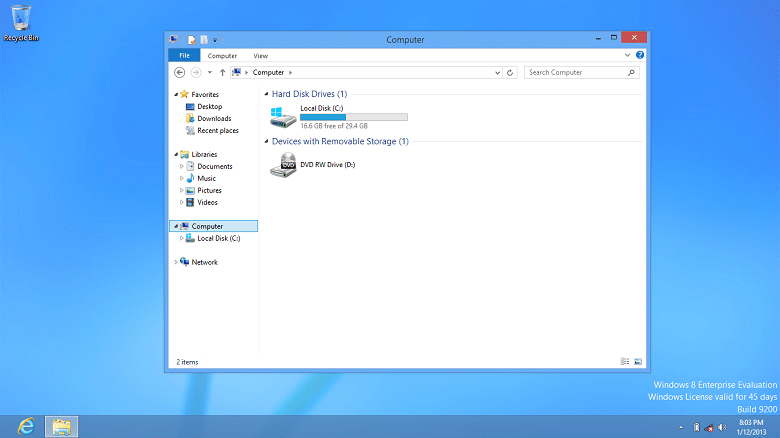Collapse the Favorites tree group

176,95
